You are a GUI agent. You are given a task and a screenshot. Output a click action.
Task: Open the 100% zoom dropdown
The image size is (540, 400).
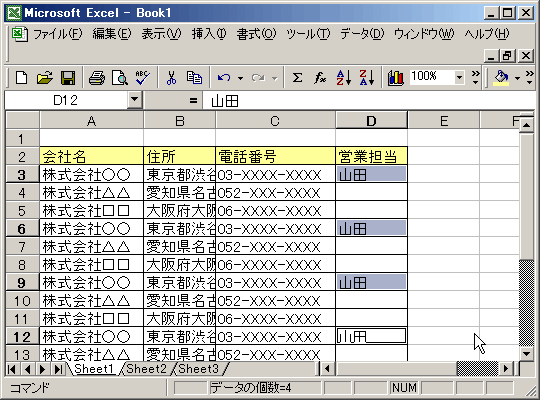coord(459,78)
